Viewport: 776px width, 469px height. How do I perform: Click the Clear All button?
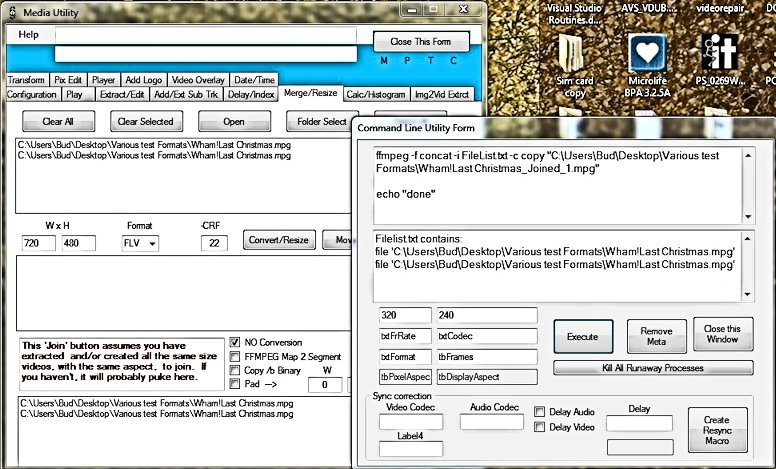pos(58,121)
